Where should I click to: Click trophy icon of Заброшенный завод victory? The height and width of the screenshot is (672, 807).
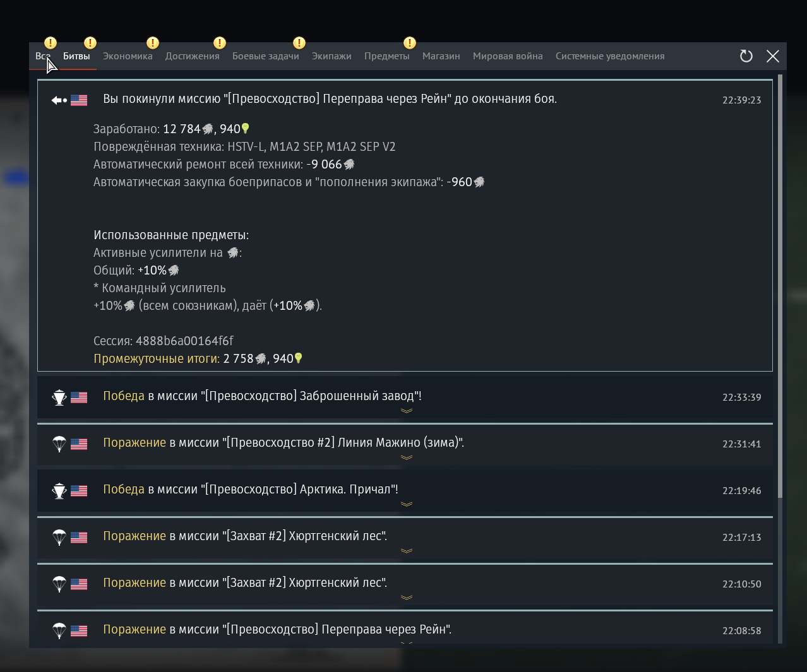(x=59, y=398)
